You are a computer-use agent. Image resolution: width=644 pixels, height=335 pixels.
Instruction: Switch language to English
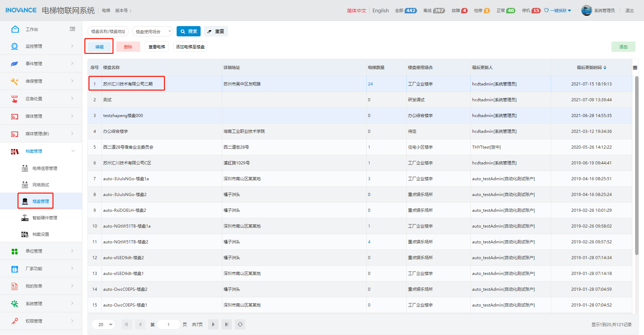pos(381,11)
